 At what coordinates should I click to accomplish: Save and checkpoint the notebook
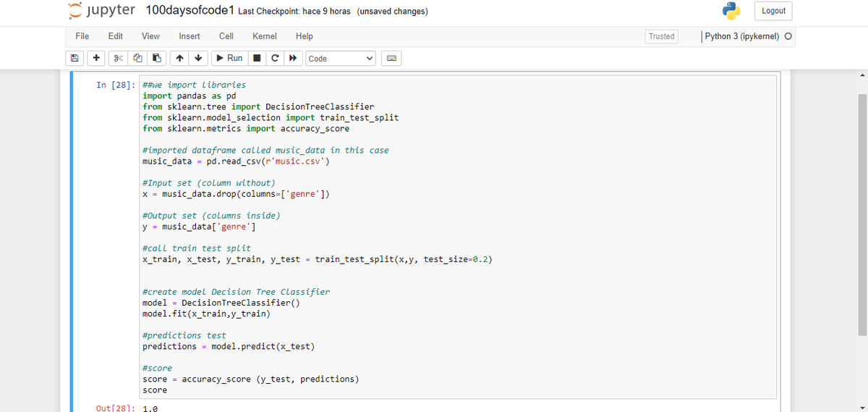(x=74, y=58)
